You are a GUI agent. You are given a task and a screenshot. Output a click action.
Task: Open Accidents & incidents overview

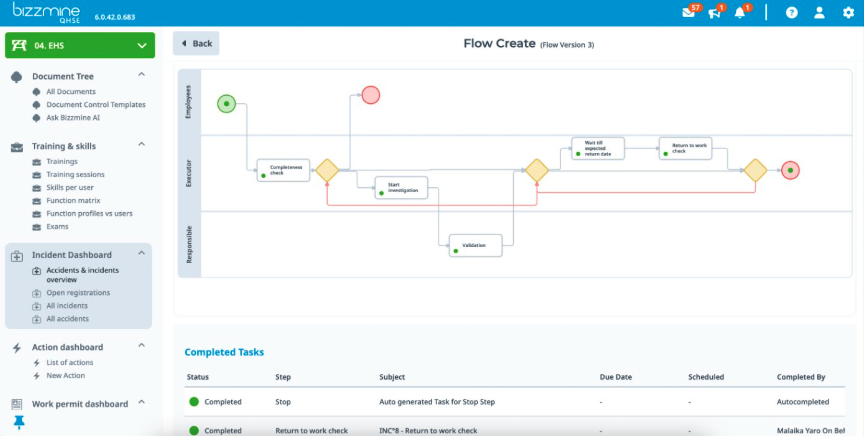[x=81, y=274]
